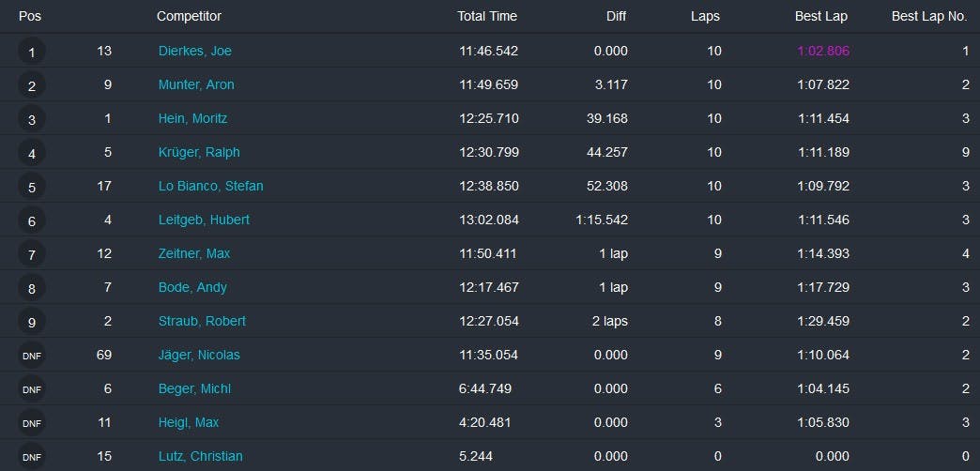This screenshot has height=471, width=980.
Task: Click the DNF badge for Beger, Michl
Action: [x=31, y=389]
